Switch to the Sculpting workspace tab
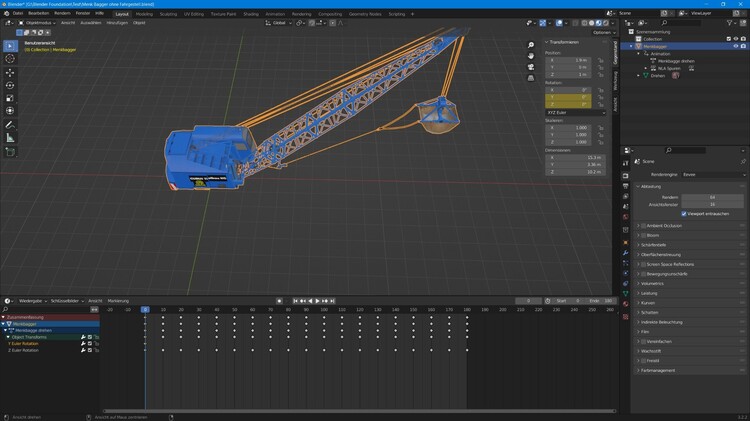Screen dimensions: 750x421 click(x=168, y=14)
